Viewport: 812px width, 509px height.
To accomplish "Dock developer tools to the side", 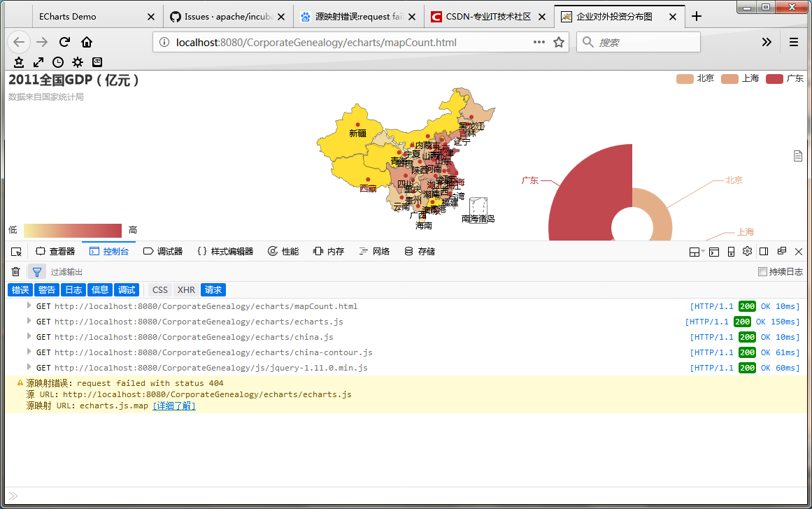I will coord(764,251).
